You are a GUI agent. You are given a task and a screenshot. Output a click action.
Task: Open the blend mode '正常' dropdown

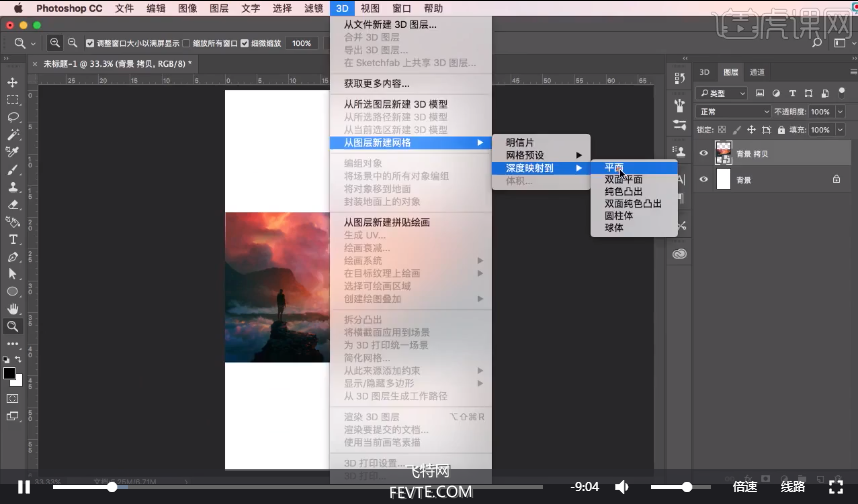[x=733, y=111]
